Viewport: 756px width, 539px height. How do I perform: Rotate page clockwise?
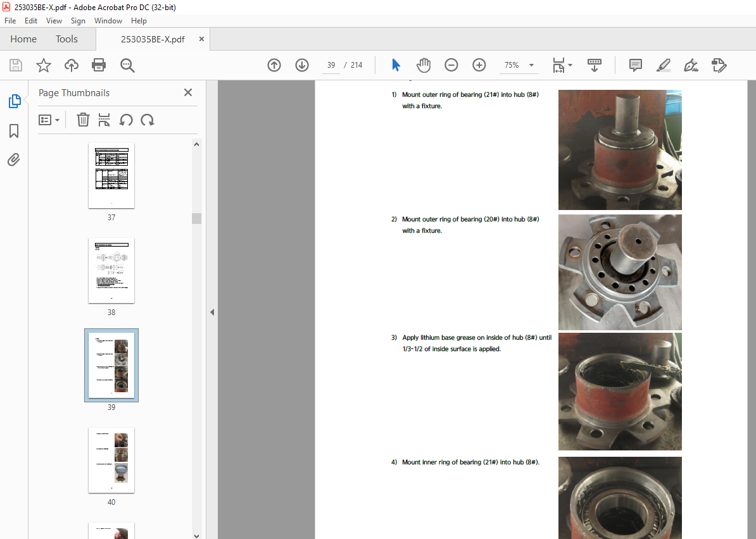click(x=148, y=120)
